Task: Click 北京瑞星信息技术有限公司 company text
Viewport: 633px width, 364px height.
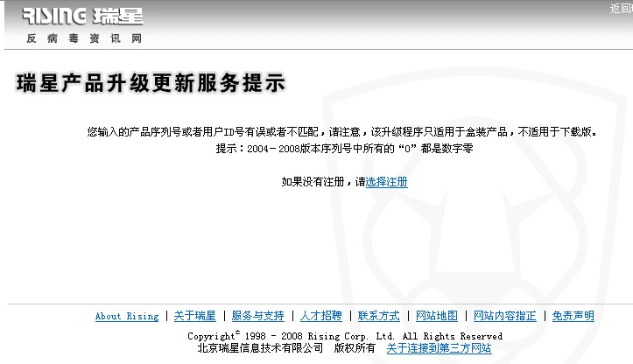Action: [260, 348]
